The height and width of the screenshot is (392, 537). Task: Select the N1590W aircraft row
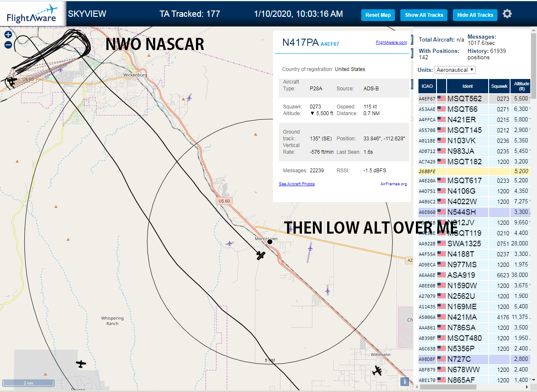click(474, 286)
